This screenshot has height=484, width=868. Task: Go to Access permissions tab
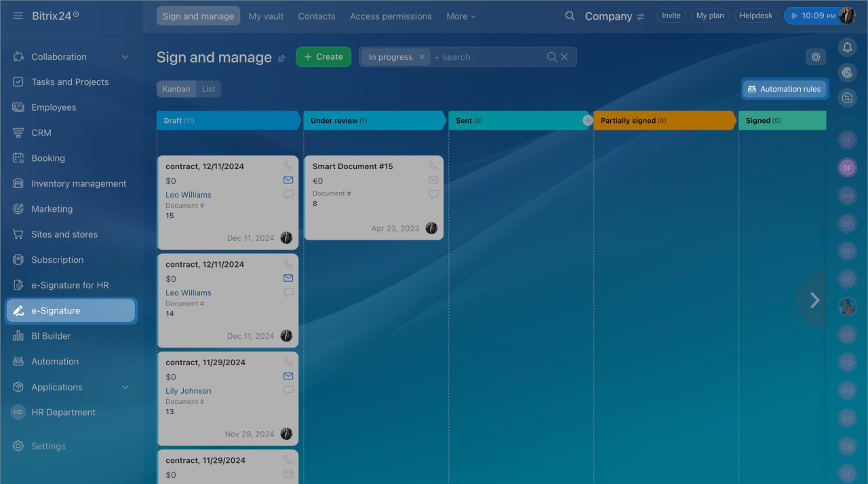(391, 16)
